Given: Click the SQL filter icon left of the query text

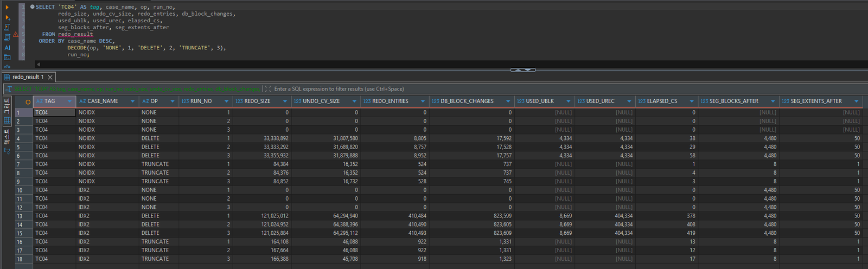Looking at the screenshot, I should coord(8,89).
